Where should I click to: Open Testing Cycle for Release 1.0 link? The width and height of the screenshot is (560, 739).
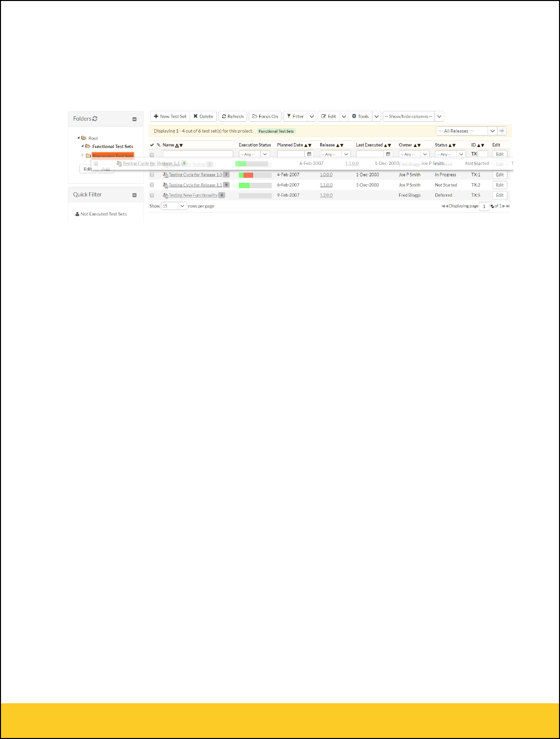point(196,175)
